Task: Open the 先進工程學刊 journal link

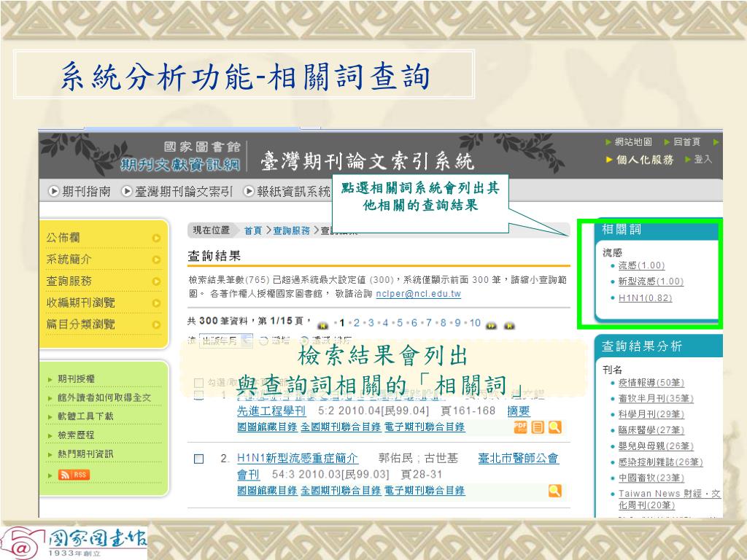Action: pyautogui.click(x=271, y=411)
